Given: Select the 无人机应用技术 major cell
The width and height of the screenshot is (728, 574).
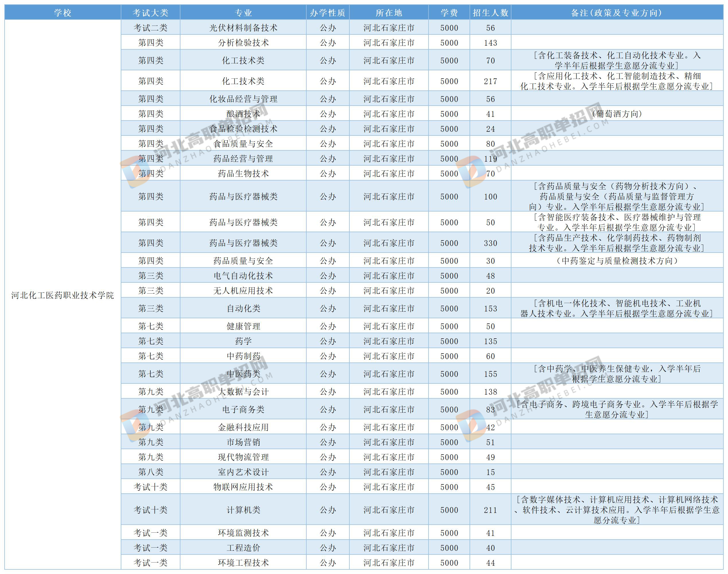Looking at the screenshot, I should click(243, 290).
